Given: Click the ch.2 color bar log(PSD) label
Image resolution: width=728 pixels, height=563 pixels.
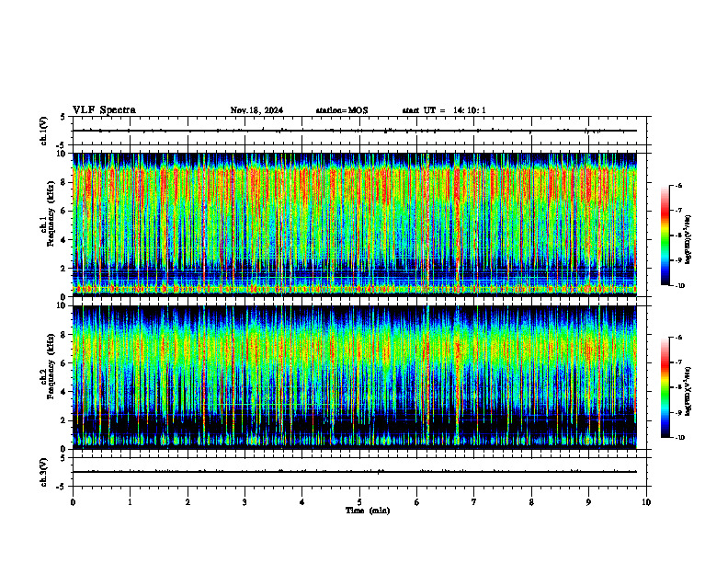Looking at the screenshot, I should pos(688,391).
